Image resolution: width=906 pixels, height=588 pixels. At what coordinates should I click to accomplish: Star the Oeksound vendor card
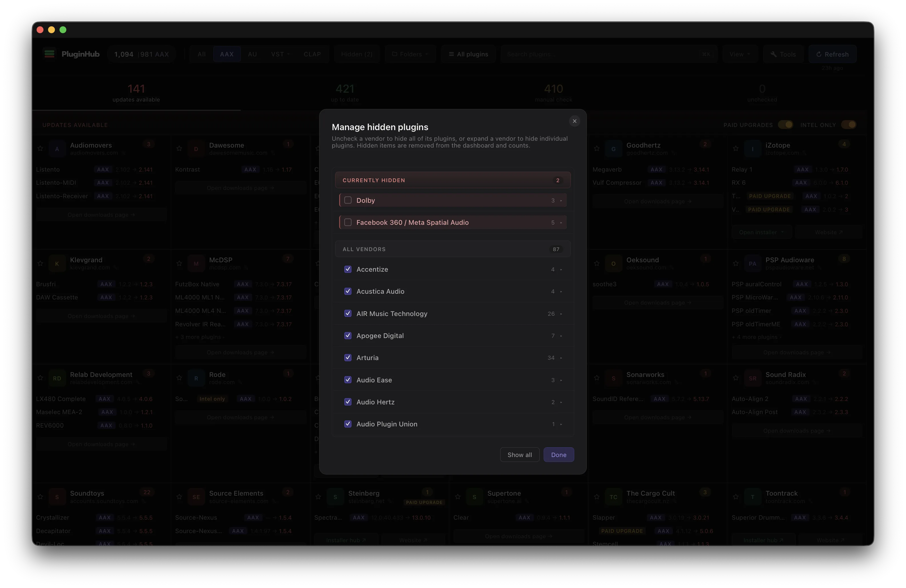[x=597, y=263]
